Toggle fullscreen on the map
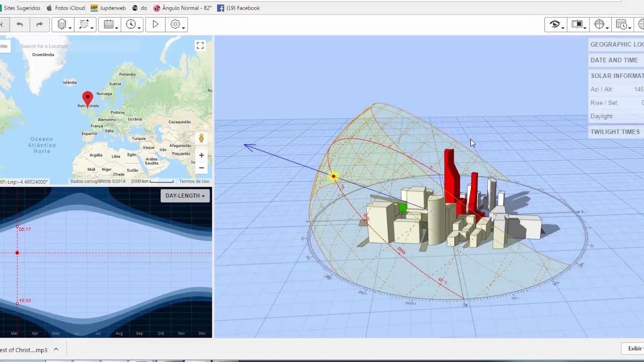644x362 pixels. [x=200, y=45]
